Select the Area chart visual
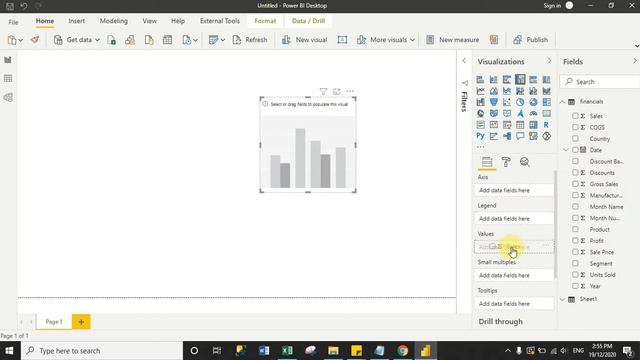The height and width of the screenshot is (360, 640). tap(493, 91)
